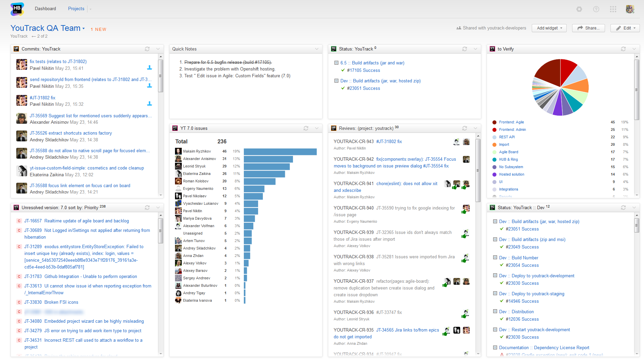Click user icon beside fix tests commit
The width and height of the screenshot is (644, 359).
[150, 67]
